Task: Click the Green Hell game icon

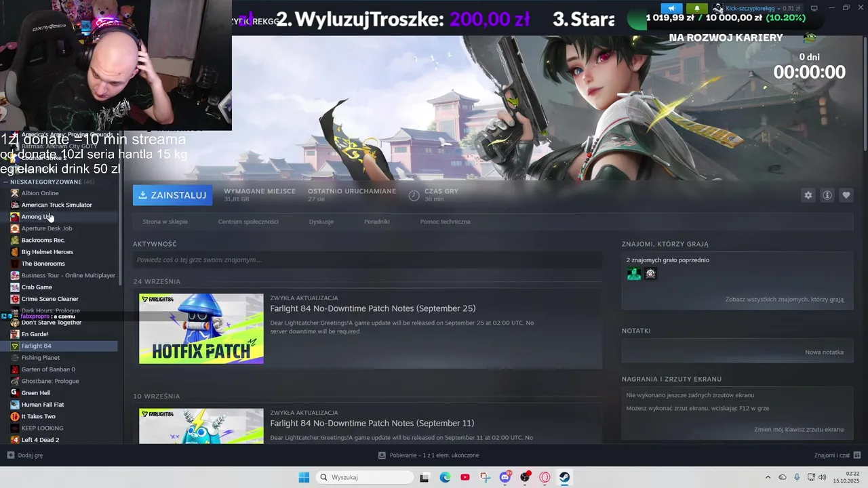Action: pos(15,393)
